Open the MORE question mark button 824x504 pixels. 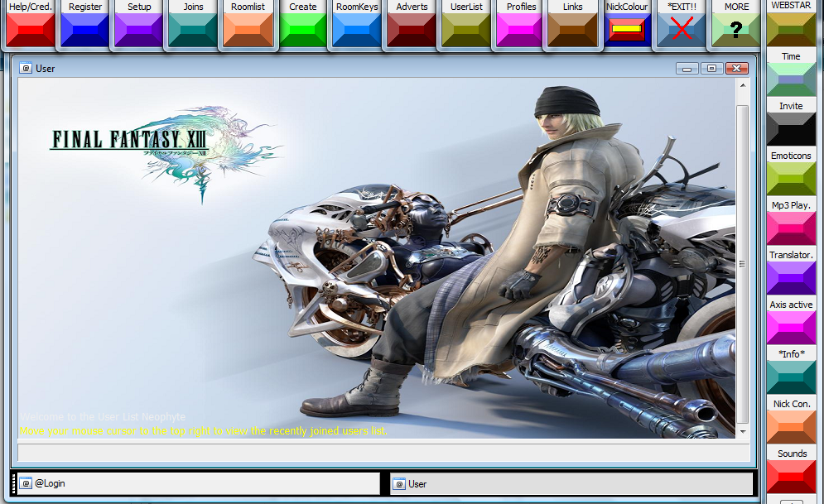pos(736,30)
